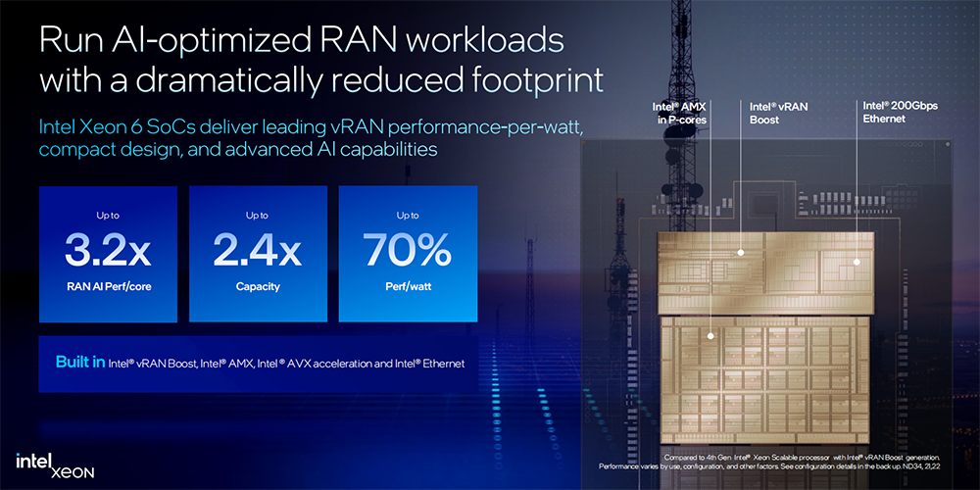Select the 2.4x Capacity tile

coord(258,254)
